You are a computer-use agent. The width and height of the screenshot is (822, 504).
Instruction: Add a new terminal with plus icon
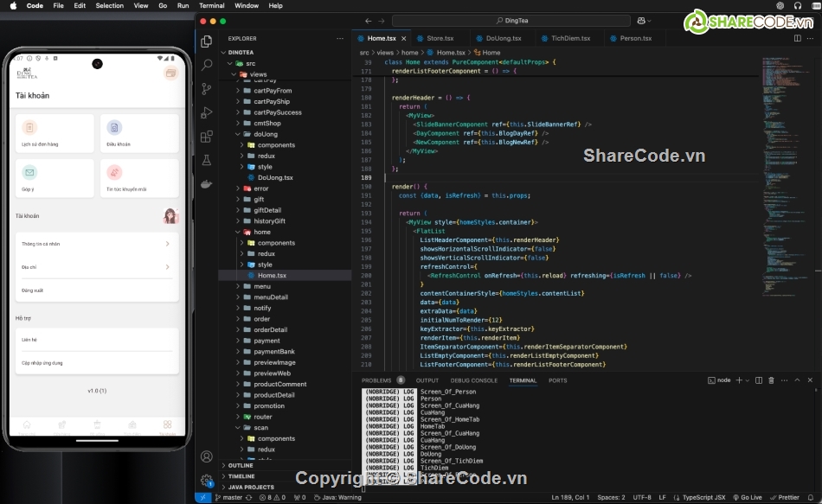[739, 380]
